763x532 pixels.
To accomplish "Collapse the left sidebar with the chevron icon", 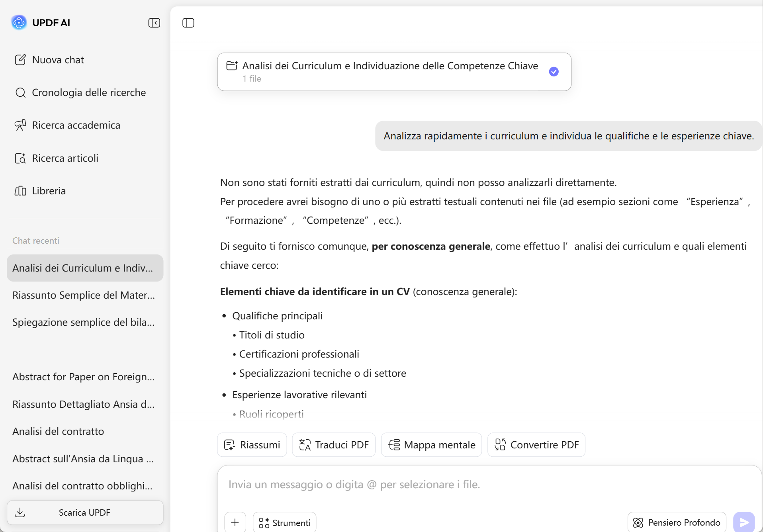I will (x=154, y=23).
